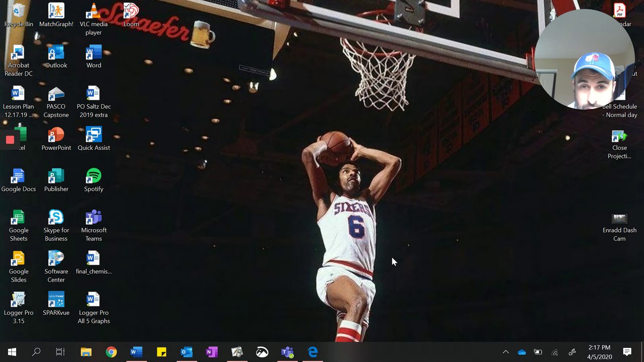This screenshot has width=644, height=362.
Task: Open the Wi-Fi network flyout
Action: tap(555, 352)
